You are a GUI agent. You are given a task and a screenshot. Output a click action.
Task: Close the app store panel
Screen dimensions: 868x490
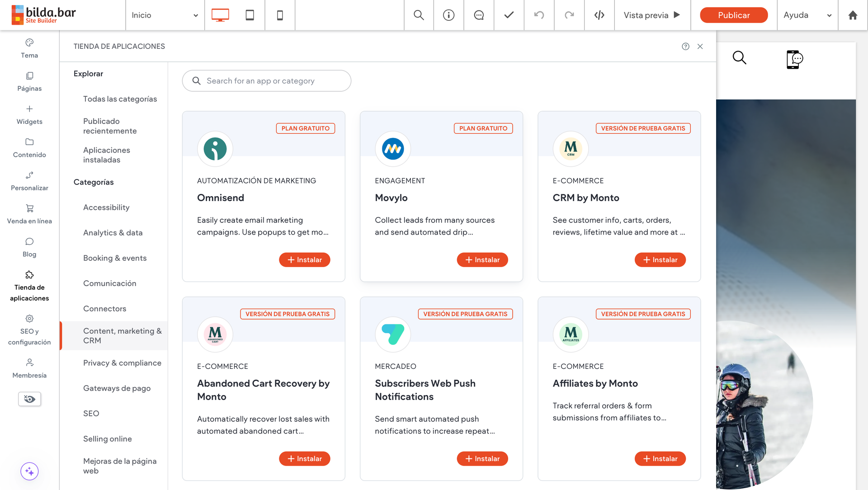tap(700, 46)
